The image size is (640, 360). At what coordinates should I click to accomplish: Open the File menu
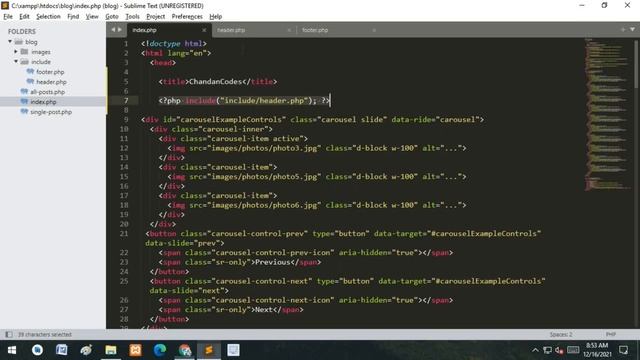[x=8, y=16]
